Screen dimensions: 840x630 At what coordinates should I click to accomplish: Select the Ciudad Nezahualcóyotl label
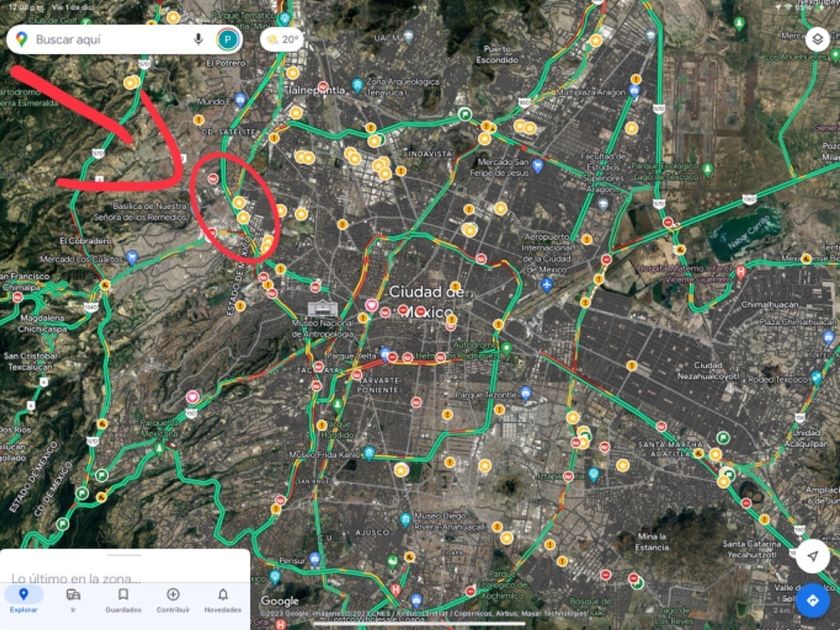coord(709,371)
